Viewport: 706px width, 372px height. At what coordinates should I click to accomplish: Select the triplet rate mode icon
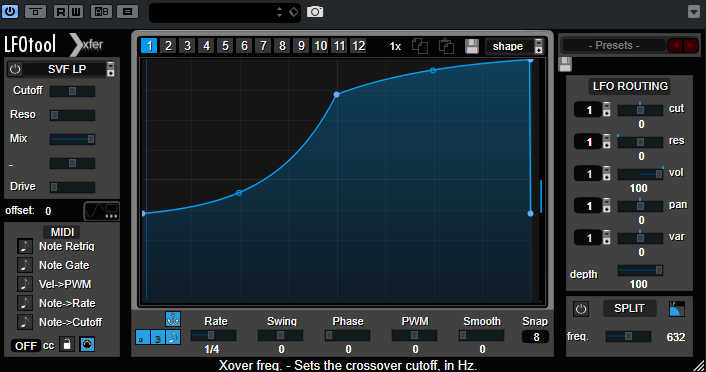coord(158,337)
